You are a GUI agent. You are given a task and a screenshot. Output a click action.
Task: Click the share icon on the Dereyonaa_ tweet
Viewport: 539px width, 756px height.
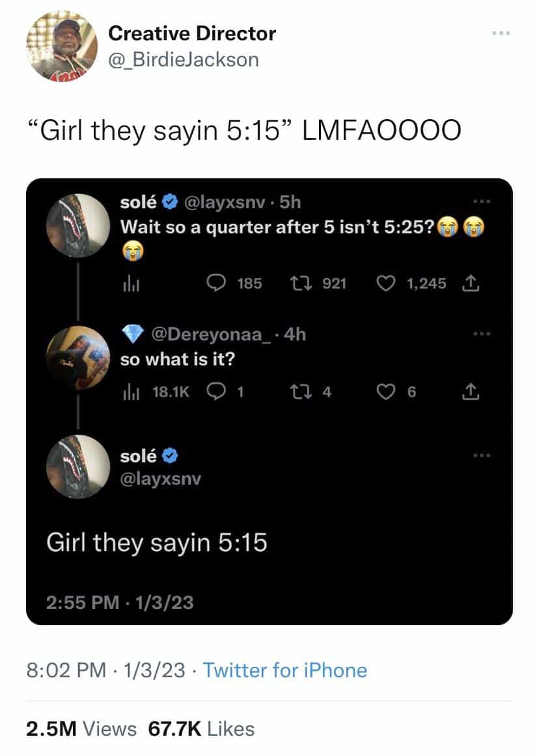pos(471,392)
